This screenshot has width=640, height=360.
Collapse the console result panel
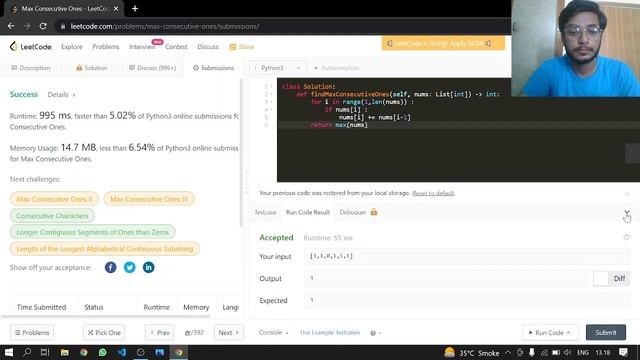(627, 213)
